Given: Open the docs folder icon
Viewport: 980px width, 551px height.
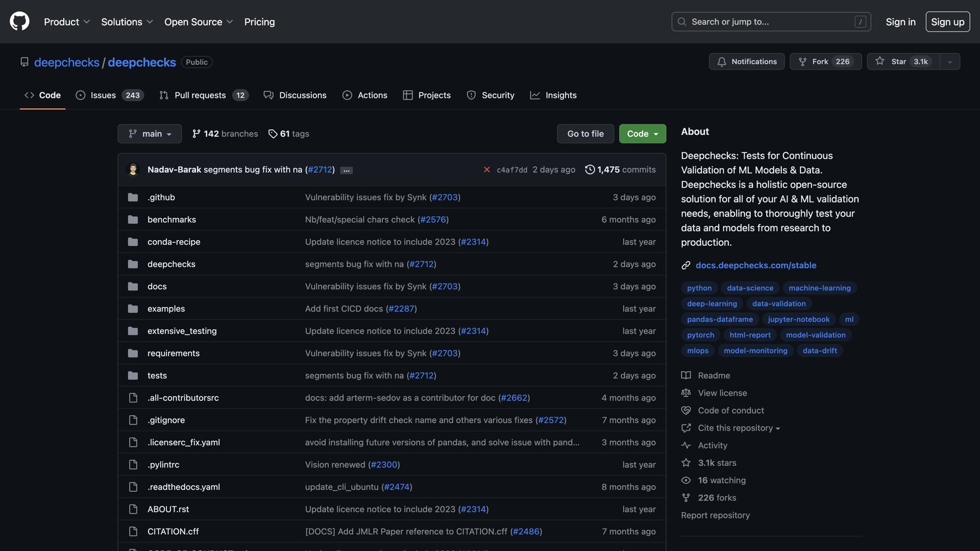Looking at the screenshot, I should point(133,286).
